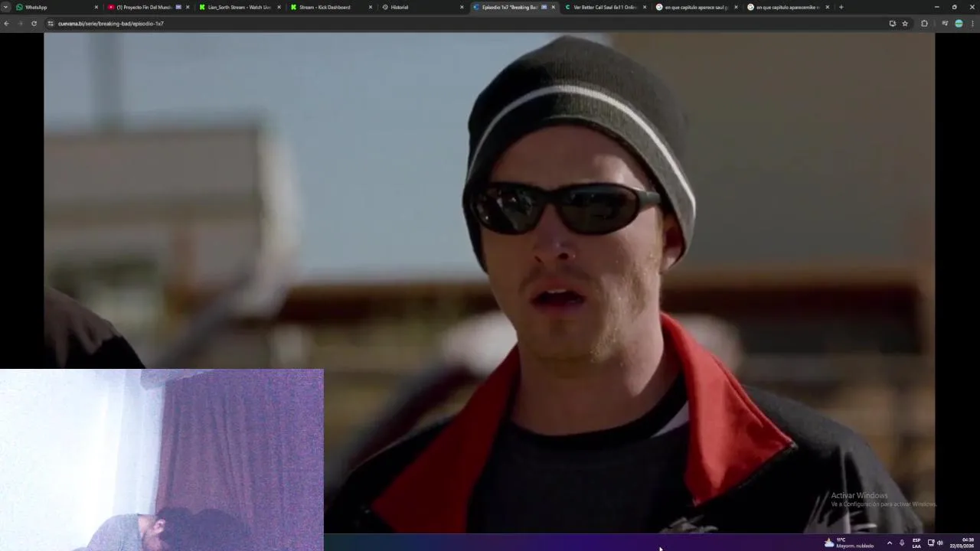Close the Stream - Kick Dashboard tab
Image resolution: width=980 pixels, height=551 pixels.
pos(371,7)
